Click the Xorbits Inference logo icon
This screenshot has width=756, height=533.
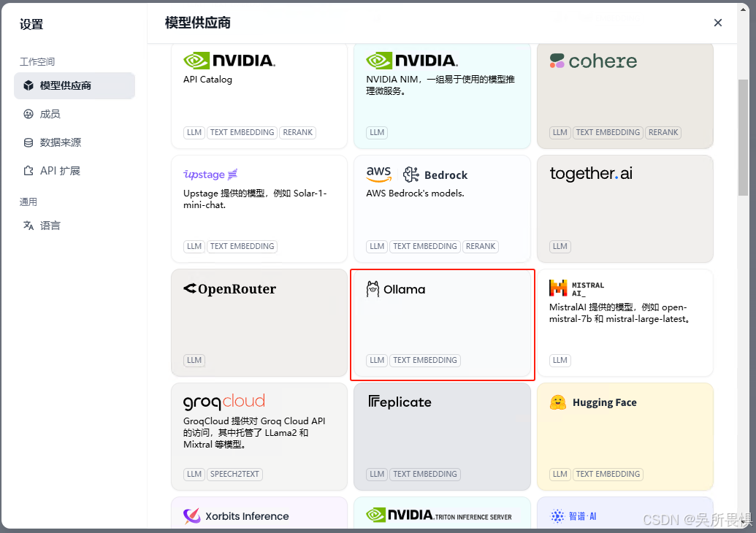pos(192,516)
